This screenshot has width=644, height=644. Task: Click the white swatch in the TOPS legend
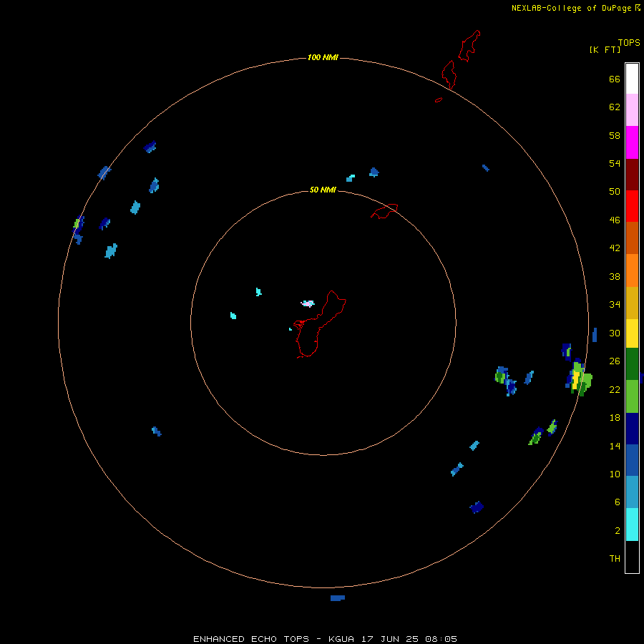tap(632, 79)
